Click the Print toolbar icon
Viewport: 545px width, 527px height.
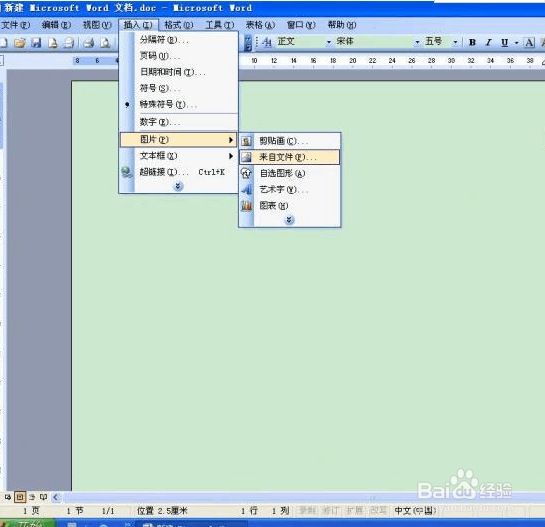tap(89, 43)
